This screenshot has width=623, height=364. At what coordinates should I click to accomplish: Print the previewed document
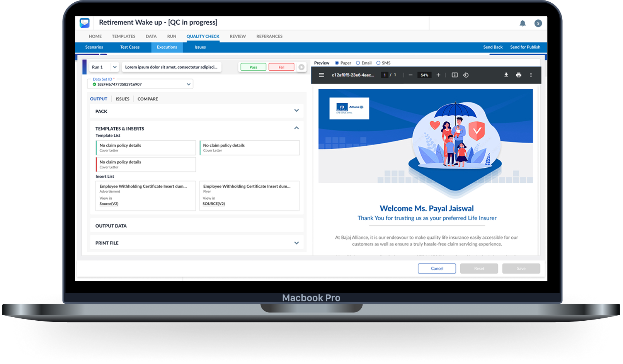tap(518, 75)
